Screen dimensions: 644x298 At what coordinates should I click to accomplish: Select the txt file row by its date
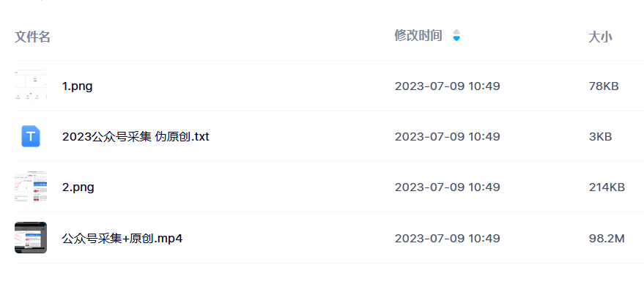click(447, 137)
